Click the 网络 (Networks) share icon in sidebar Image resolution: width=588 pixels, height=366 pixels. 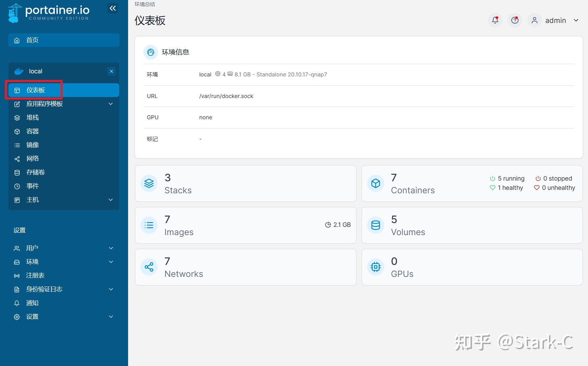(17, 158)
